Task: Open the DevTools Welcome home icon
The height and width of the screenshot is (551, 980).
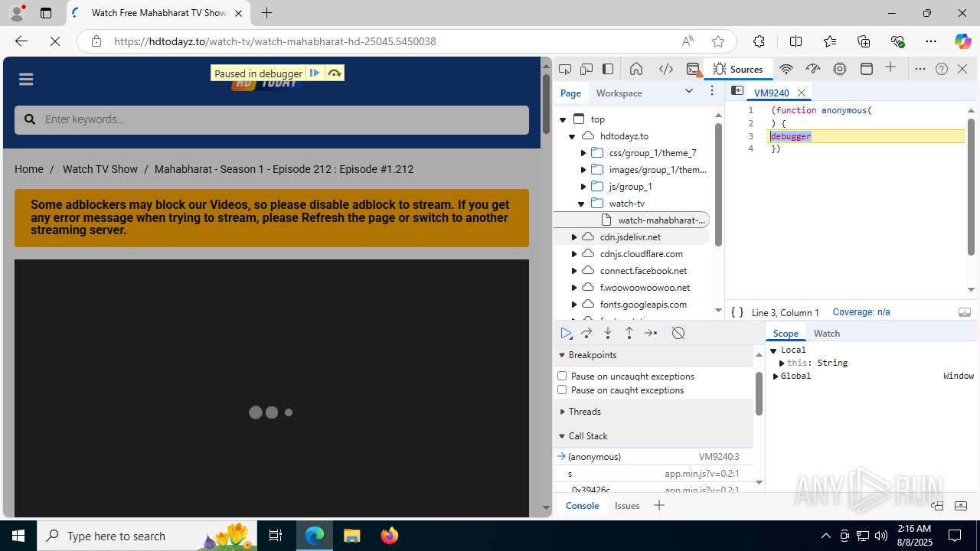Action: [x=636, y=69]
